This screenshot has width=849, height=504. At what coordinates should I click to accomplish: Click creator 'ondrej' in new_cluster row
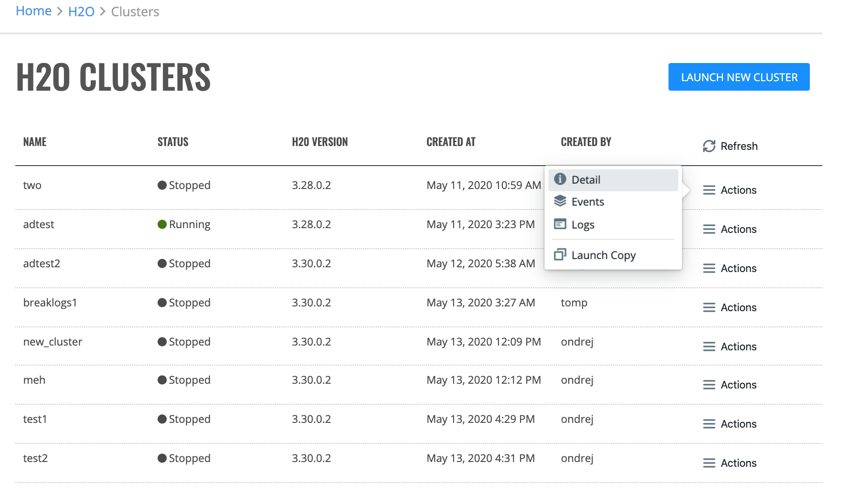[x=577, y=342]
